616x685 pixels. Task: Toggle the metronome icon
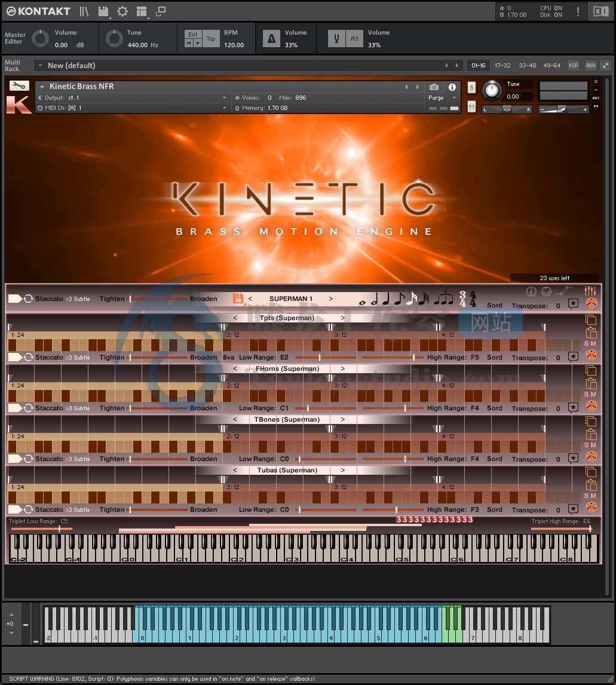tap(271, 39)
